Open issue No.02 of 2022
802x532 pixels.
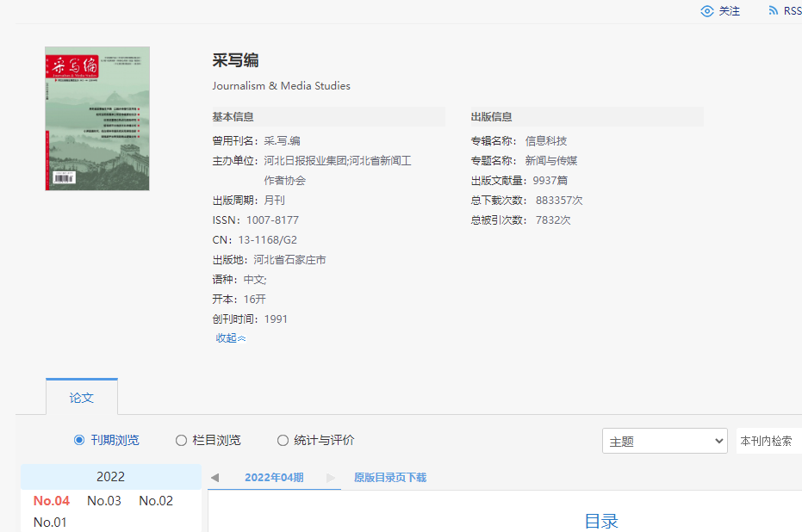[x=156, y=501]
